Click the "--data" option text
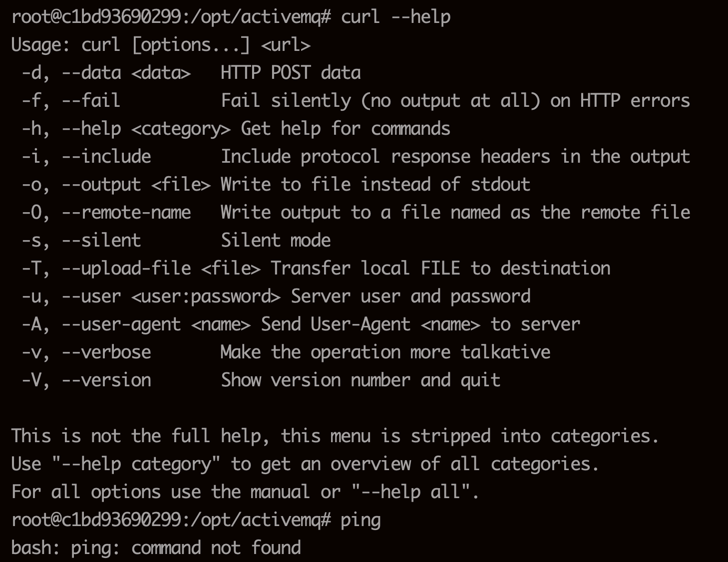728x562 pixels. 91,73
